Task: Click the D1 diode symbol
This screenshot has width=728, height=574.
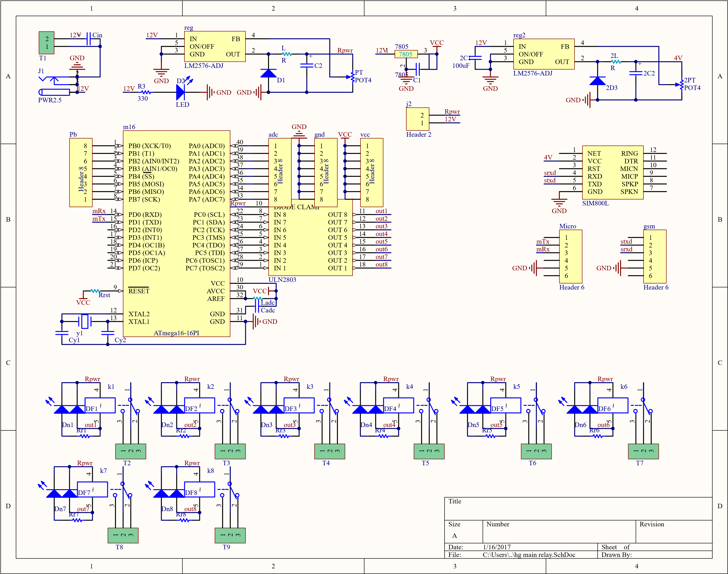Action: [268, 73]
